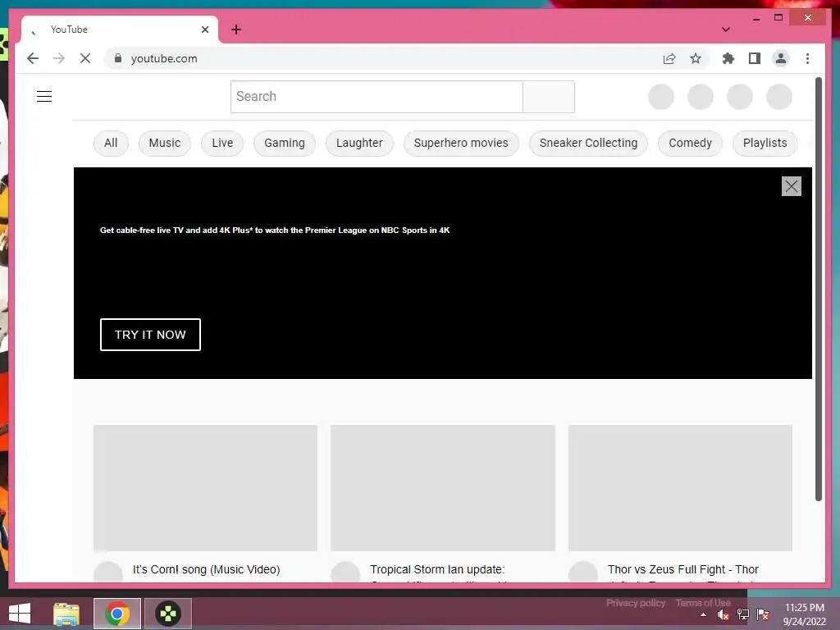Open Chrome three-dot menu
Screen dimensions: 840x630
point(807,58)
